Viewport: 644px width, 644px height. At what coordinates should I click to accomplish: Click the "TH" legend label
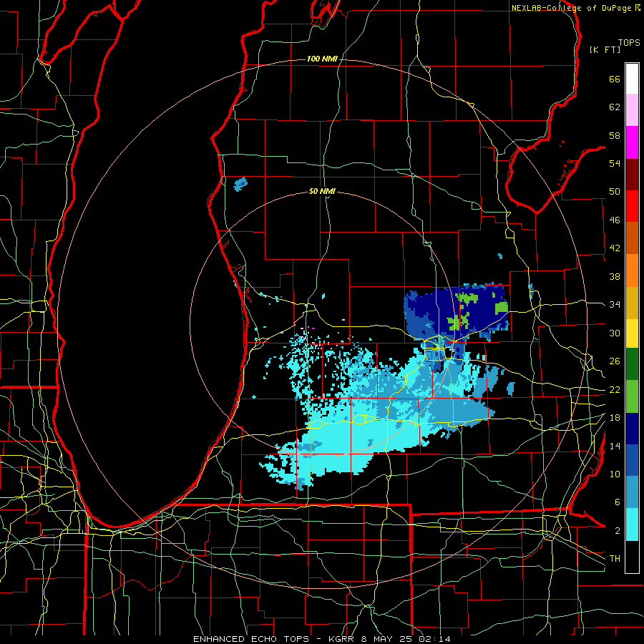[615, 559]
